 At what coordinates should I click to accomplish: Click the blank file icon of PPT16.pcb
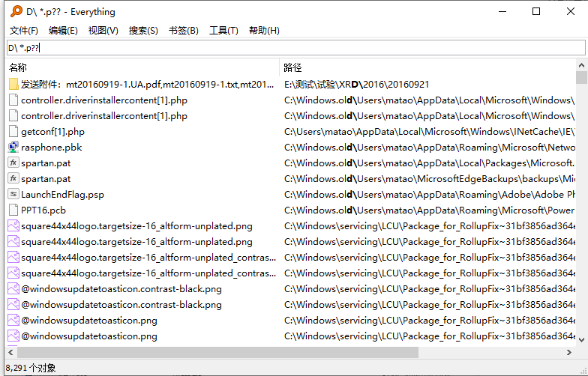13,210
